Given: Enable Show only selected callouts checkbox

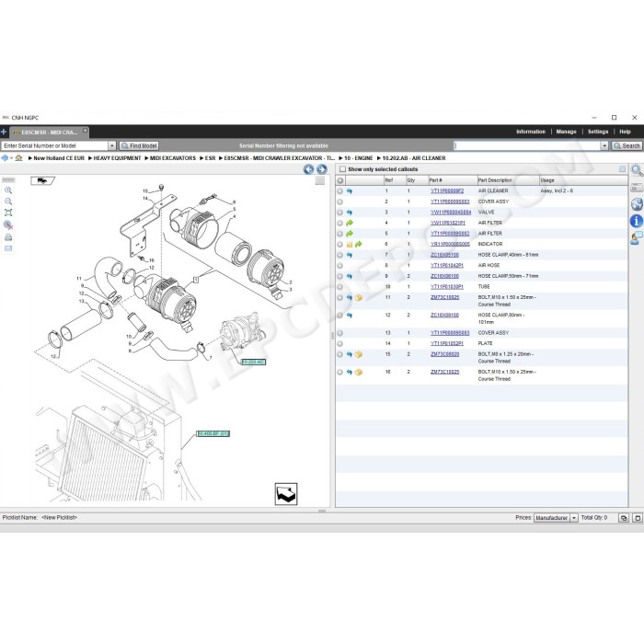Looking at the screenshot, I should pyautogui.click(x=342, y=169).
